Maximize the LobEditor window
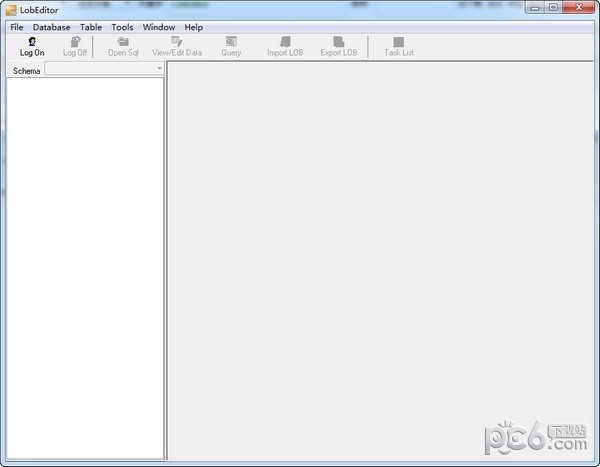Image resolution: width=600 pixels, height=467 pixels. (553, 9)
